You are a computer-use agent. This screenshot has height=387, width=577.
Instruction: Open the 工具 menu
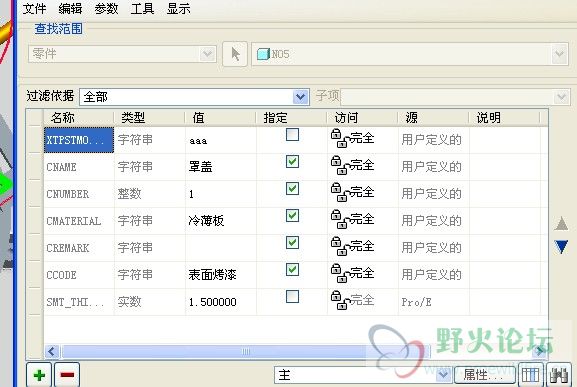[142, 8]
